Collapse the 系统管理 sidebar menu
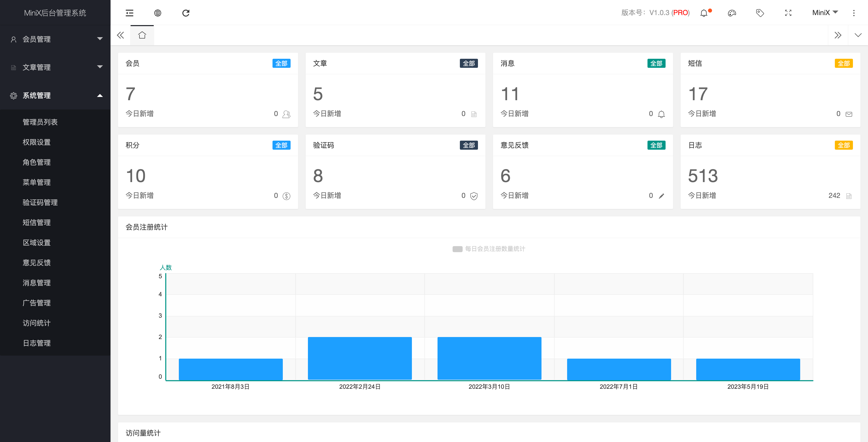Viewport: 868px width, 442px height. pyautogui.click(x=55, y=95)
